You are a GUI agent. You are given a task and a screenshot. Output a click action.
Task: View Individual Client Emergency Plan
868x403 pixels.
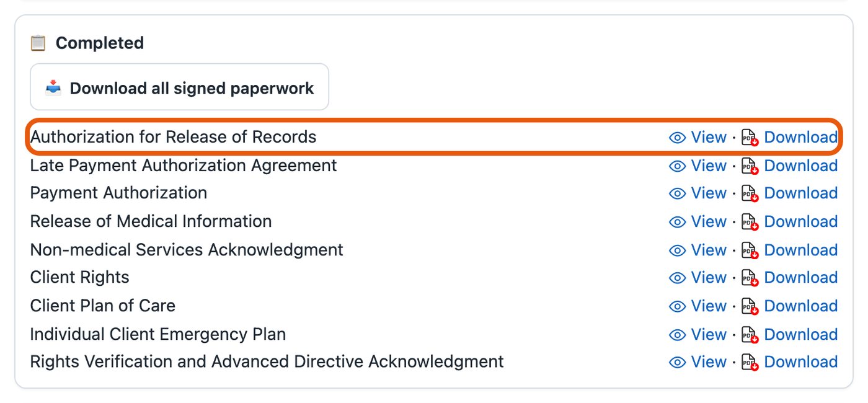click(709, 335)
